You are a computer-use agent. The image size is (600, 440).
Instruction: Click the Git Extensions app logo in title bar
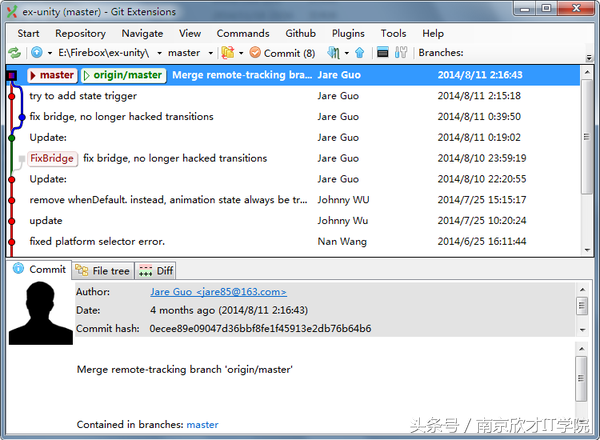[x=12, y=11]
